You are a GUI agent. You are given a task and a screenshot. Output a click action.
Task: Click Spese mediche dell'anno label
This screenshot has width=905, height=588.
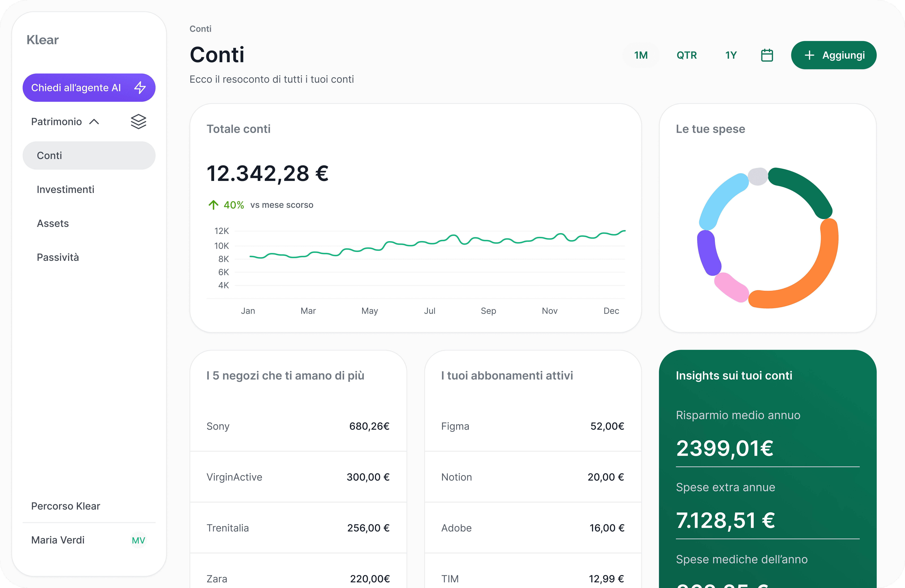[742, 559]
